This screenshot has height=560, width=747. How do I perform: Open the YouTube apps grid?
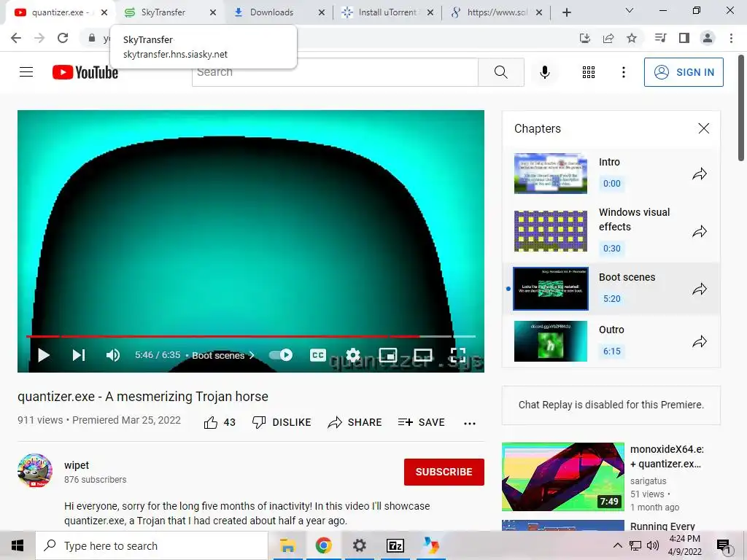click(589, 72)
